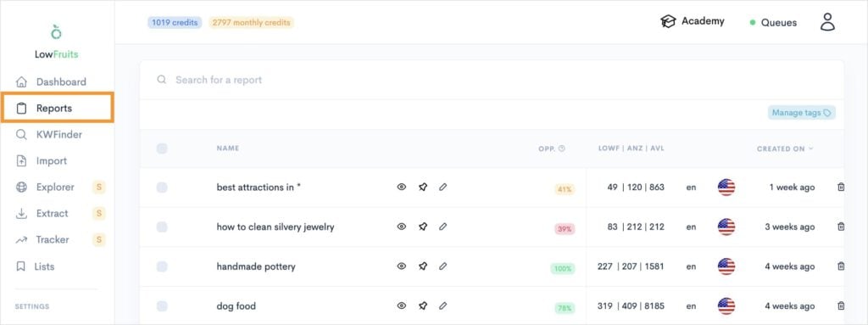Click eye icon for 'how to clean silvery jewelry'
This screenshot has width=868, height=325.
coord(402,227)
